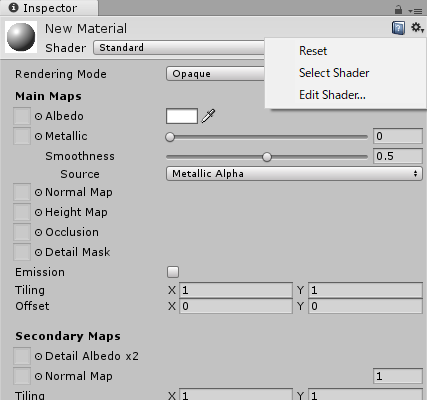Click the Rendering Mode label
Image resolution: width=427 pixels, height=400 pixels.
[61, 74]
